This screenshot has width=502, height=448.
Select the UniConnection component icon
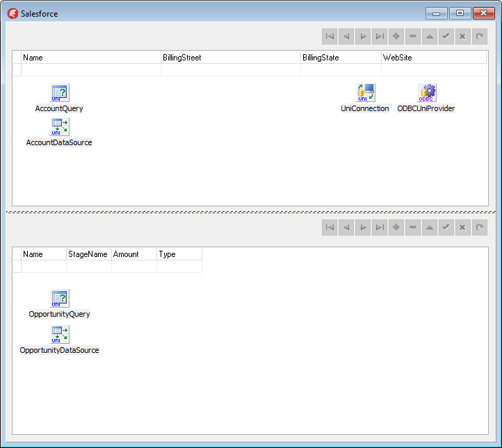366,93
